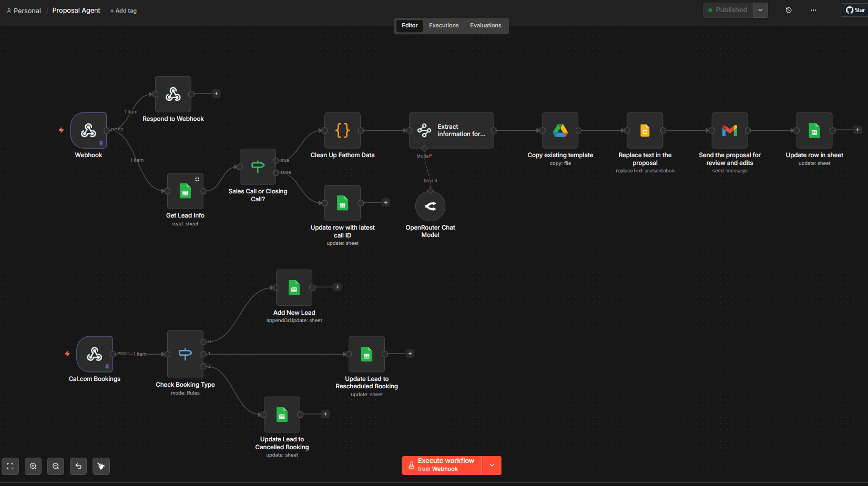Select the Clean Up Fathom Data code node
Screen dimensions: 868x486
(342, 130)
